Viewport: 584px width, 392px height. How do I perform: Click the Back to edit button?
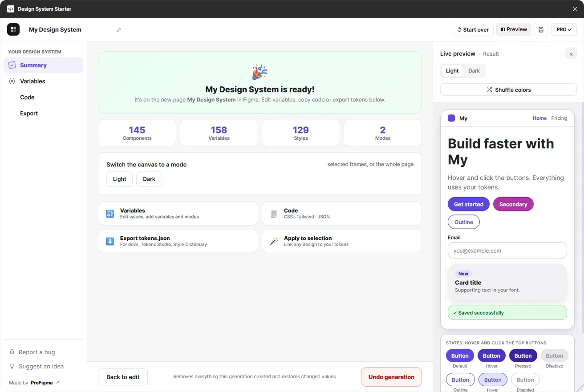point(123,377)
